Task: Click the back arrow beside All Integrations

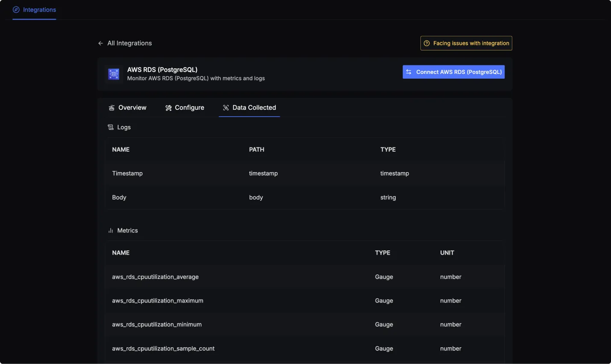Action: click(x=100, y=43)
